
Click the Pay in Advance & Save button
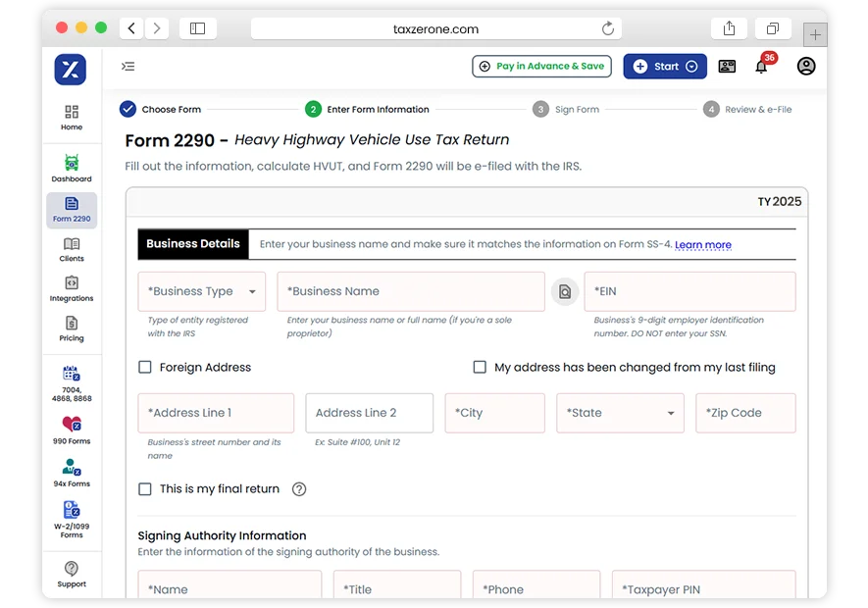point(541,66)
